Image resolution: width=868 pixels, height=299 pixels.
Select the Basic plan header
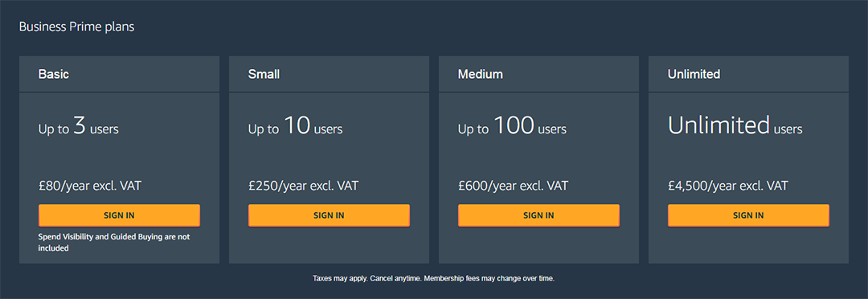[x=119, y=74]
